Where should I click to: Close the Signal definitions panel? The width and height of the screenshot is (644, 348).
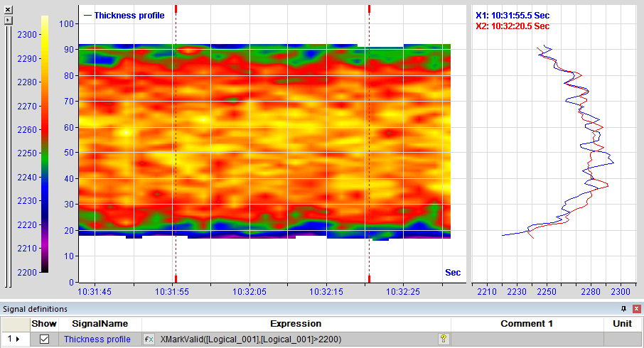[637, 309]
